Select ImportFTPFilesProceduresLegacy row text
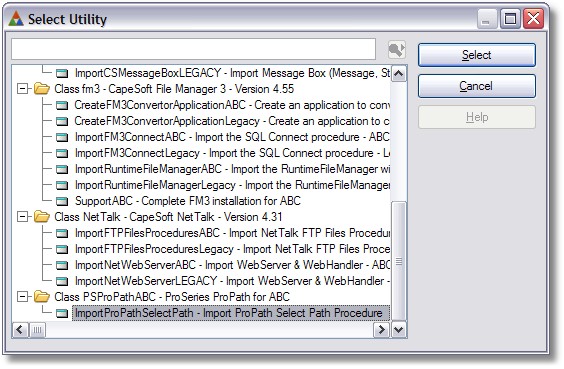The width and height of the screenshot is (564, 369). (232, 249)
